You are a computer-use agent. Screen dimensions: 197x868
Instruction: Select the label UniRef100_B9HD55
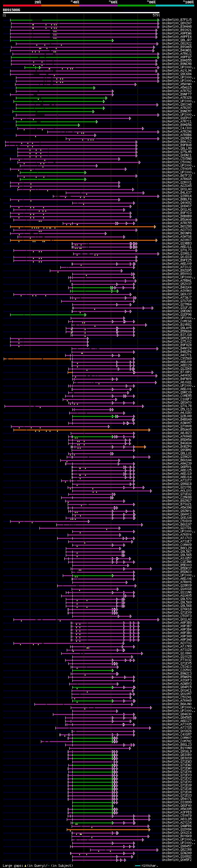click(x=177, y=61)
